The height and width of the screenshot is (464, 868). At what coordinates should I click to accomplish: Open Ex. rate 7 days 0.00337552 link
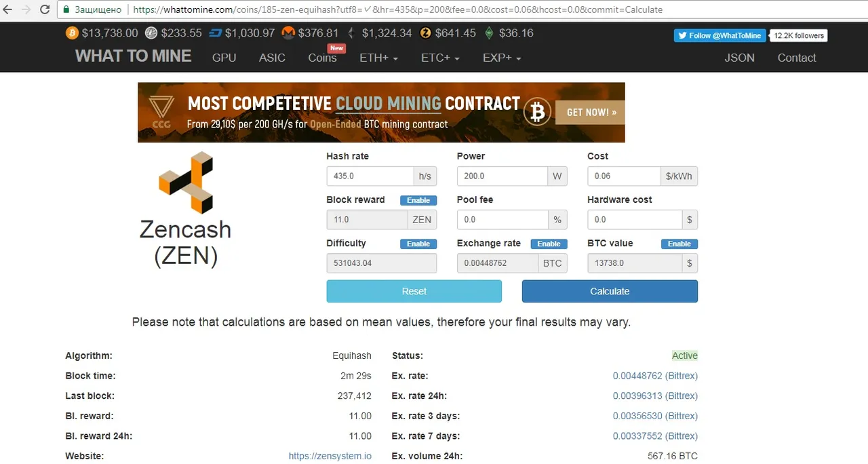click(x=655, y=436)
